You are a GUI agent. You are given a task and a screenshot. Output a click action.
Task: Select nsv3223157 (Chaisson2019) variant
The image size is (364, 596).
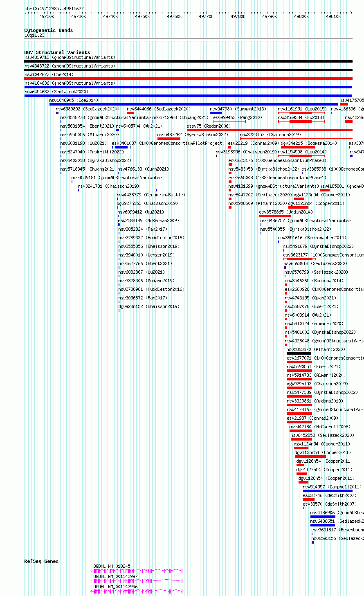(x=271, y=135)
